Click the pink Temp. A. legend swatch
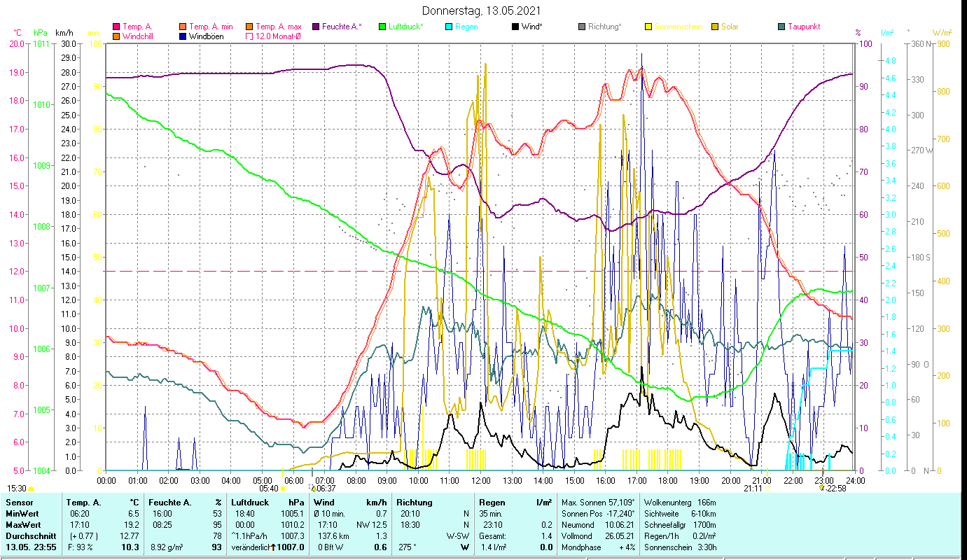 pyautogui.click(x=116, y=27)
